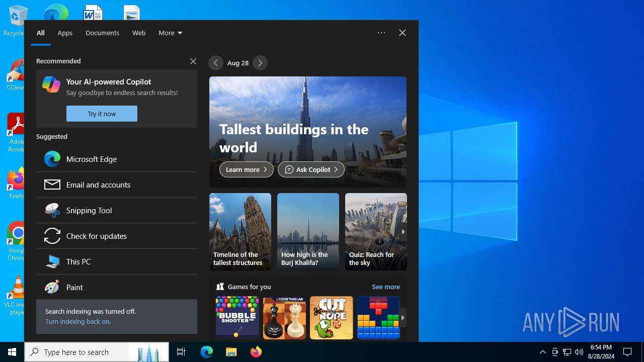Click the Aug 28 date label

(238, 63)
